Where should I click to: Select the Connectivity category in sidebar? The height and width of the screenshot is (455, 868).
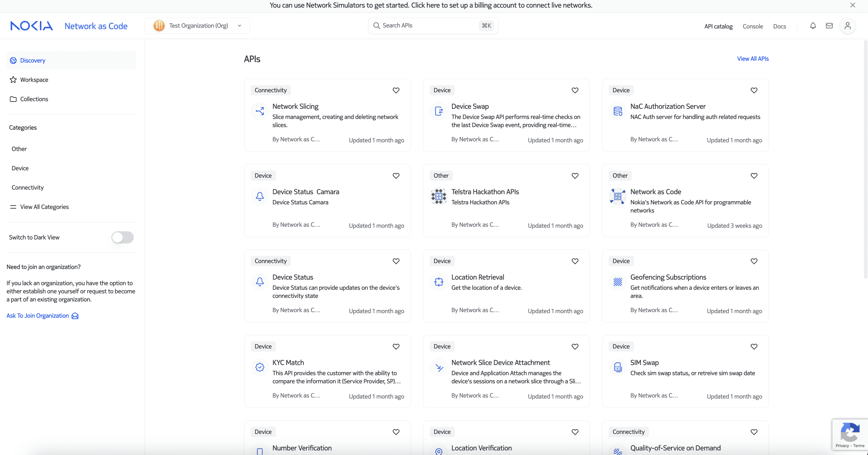pyautogui.click(x=28, y=188)
